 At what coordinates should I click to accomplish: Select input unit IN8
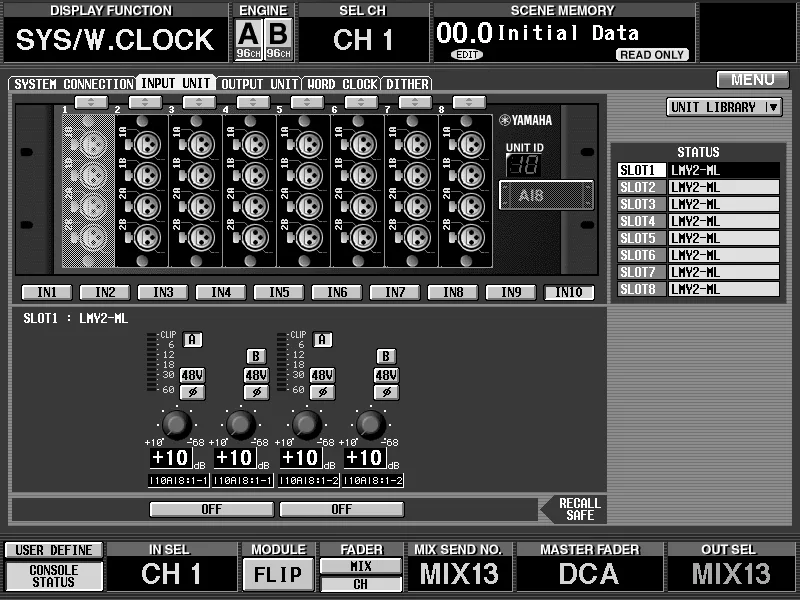point(453,292)
